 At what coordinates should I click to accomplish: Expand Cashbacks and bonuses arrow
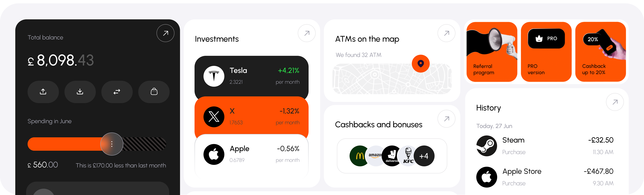click(x=446, y=119)
